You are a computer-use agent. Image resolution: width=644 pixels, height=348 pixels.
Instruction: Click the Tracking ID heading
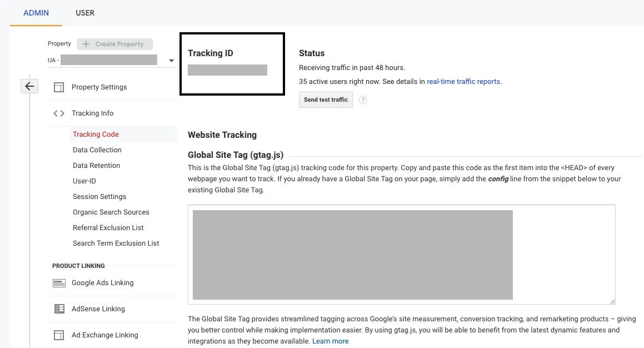[210, 53]
